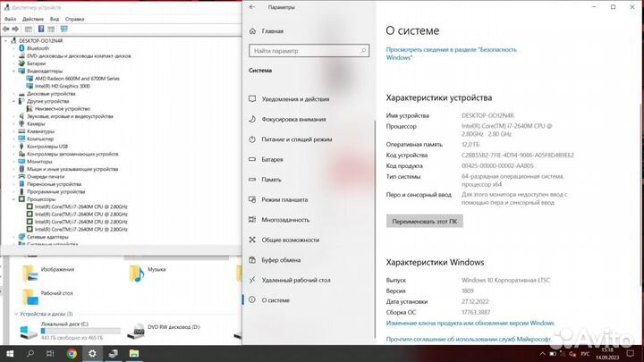Click the РУС input language indicator
The width and height of the screenshot is (644, 362).
point(586,354)
